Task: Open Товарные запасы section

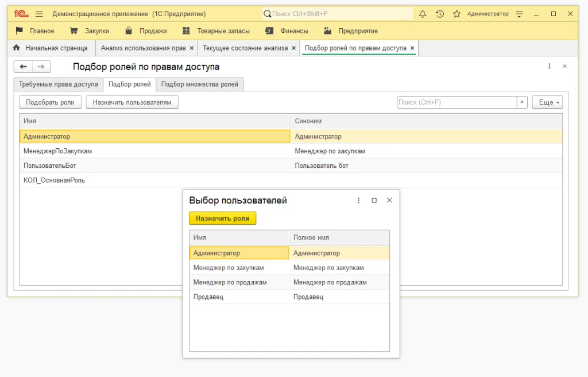Action: pos(216,31)
